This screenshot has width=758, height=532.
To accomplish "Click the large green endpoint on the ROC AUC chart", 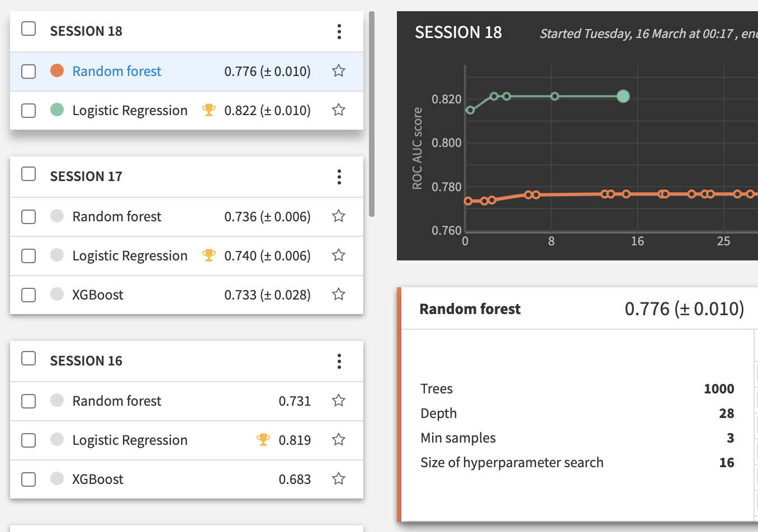I will pos(623,97).
